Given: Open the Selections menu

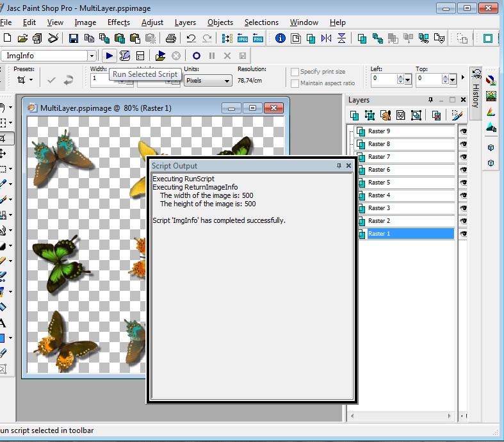Looking at the screenshot, I should pyautogui.click(x=261, y=22).
